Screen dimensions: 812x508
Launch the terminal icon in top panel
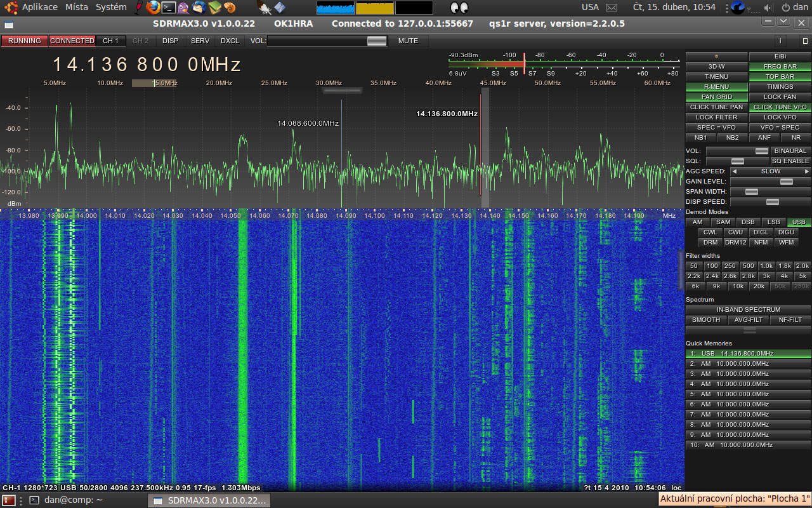(x=168, y=8)
